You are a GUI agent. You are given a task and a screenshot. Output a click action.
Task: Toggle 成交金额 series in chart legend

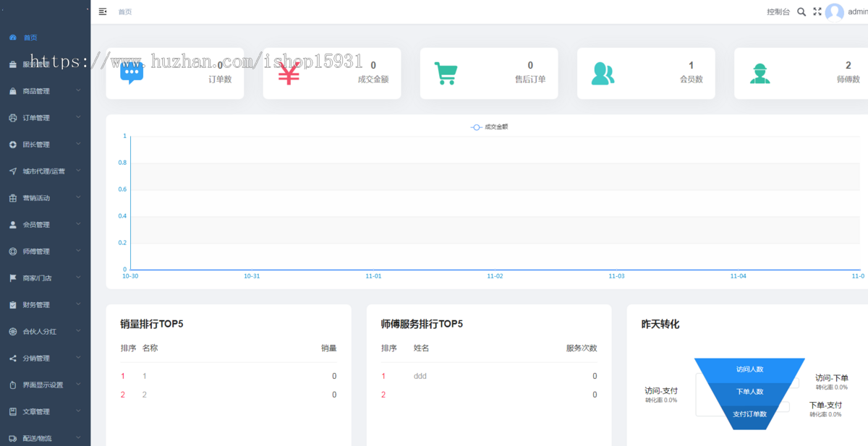pos(490,126)
